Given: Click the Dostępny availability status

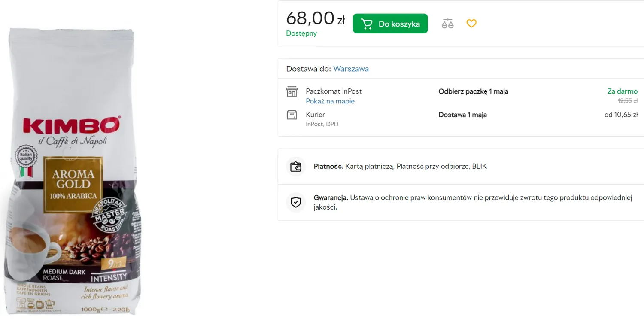Looking at the screenshot, I should pyautogui.click(x=301, y=33).
